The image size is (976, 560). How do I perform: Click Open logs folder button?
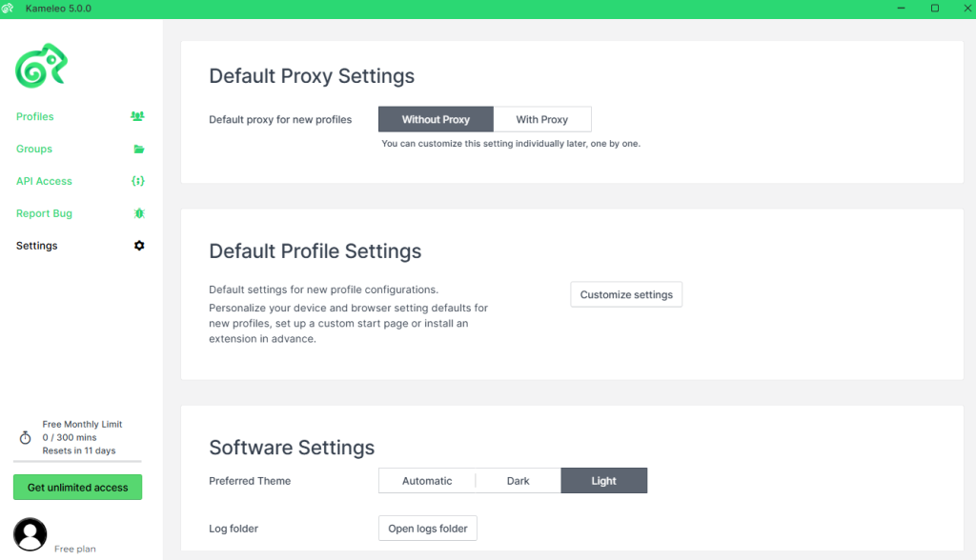pyautogui.click(x=428, y=529)
